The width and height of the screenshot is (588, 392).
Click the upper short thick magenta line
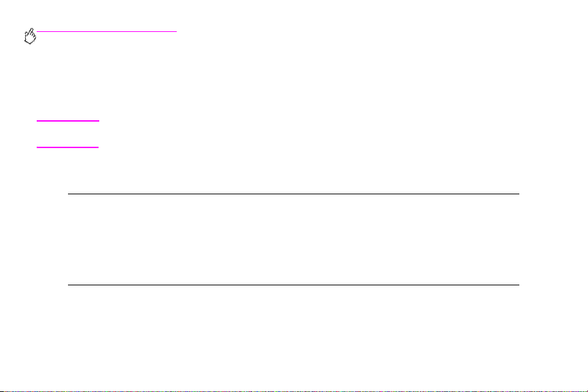68,121
